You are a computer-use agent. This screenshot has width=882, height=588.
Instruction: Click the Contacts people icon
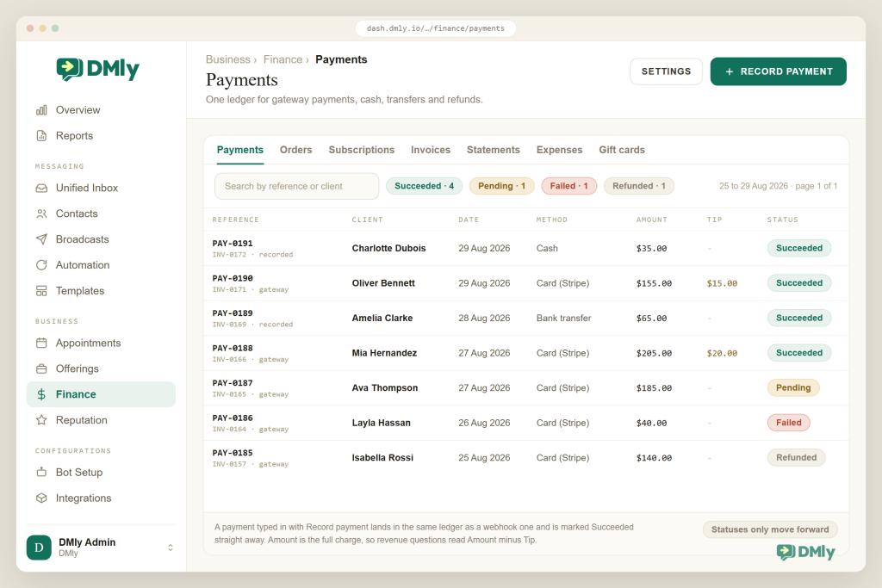[41, 214]
